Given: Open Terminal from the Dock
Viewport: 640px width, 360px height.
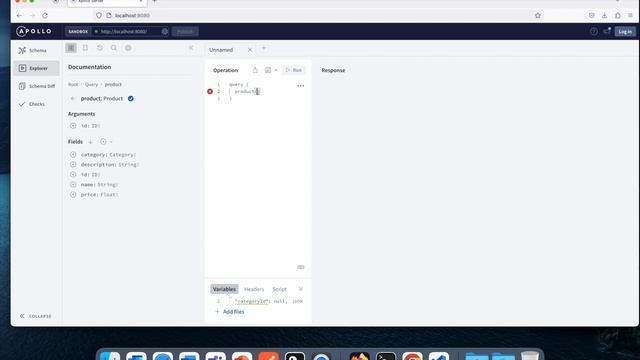Looking at the screenshot, I should [386, 357].
